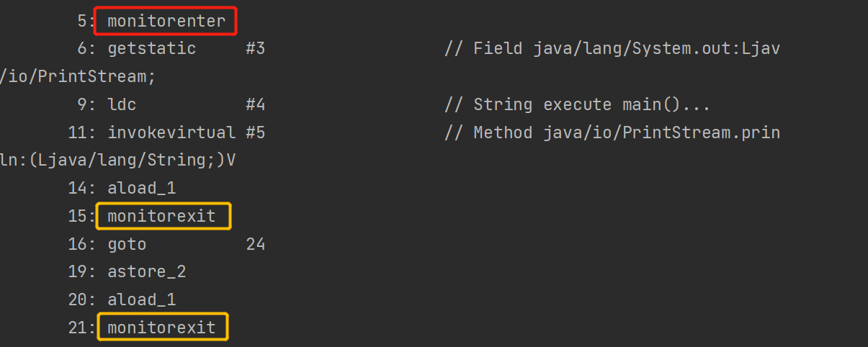This screenshot has height=347, width=868.
Task: Click the #5 method reference
Action: pos(255,132)
